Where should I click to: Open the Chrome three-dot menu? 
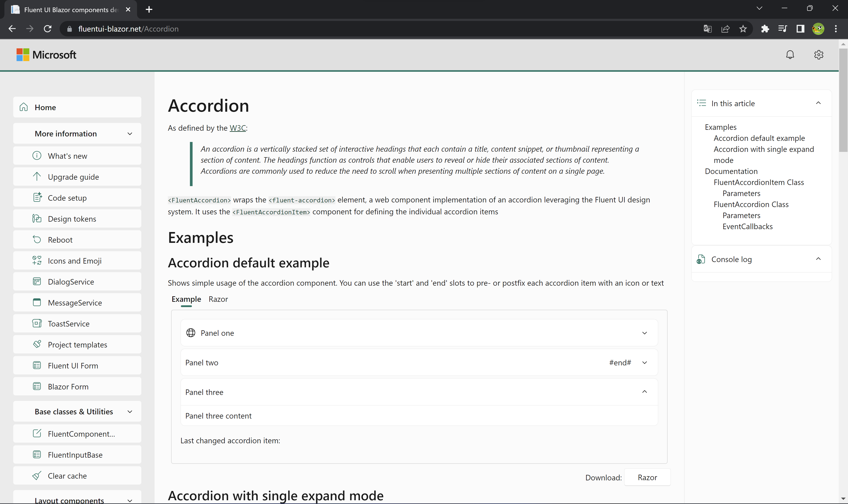[836, 29]
